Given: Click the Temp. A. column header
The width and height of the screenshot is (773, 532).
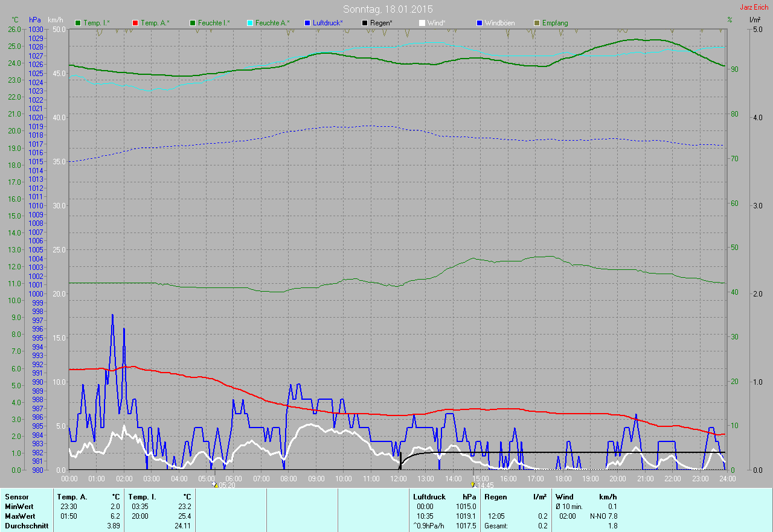Looking at the screenshot, I should (72, 496).
